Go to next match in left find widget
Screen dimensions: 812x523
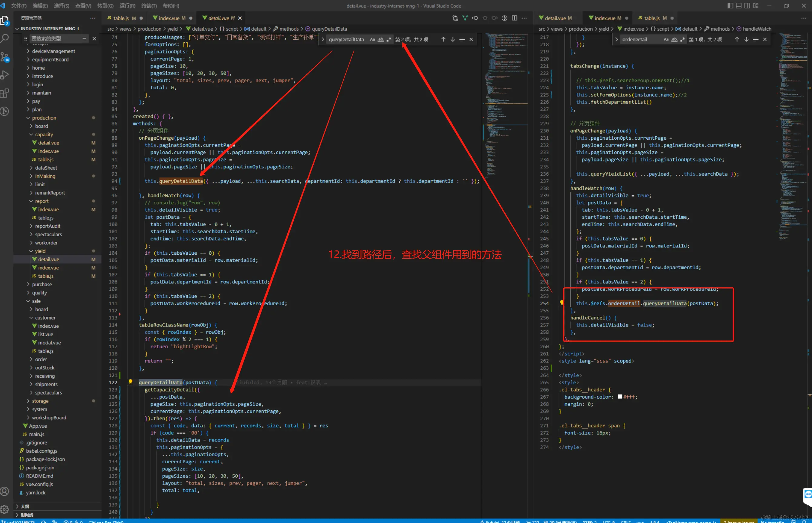[453, 39]
